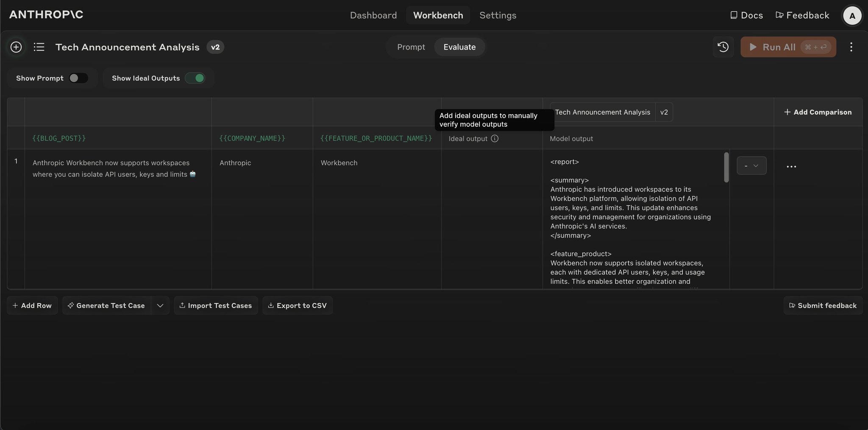Click Import Test Cases

(216, 305)
